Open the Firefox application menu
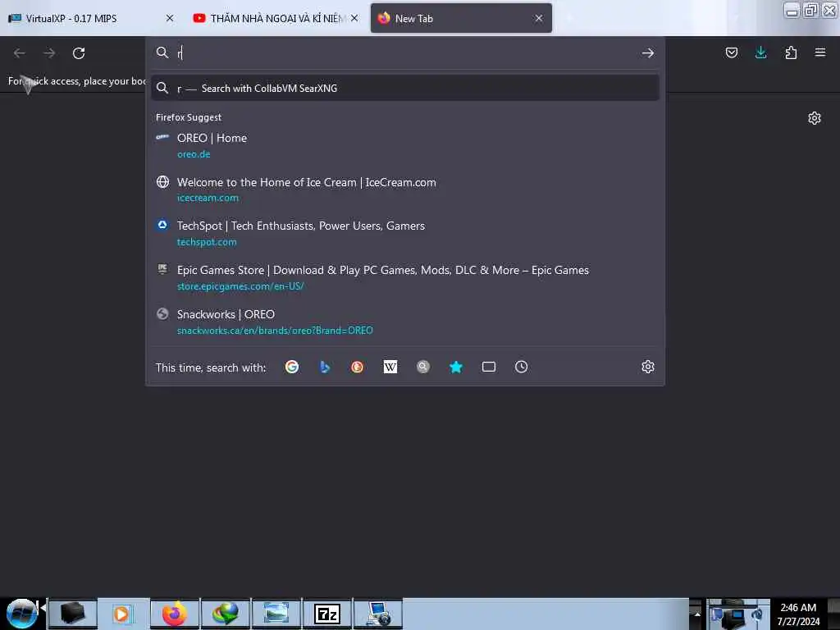 (x=820, y=52)
